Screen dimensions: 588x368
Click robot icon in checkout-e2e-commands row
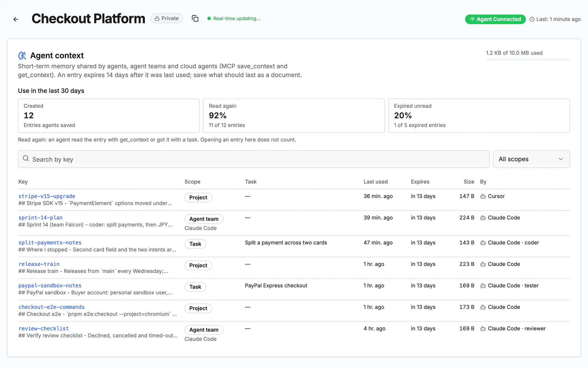[x=483, y=307]
